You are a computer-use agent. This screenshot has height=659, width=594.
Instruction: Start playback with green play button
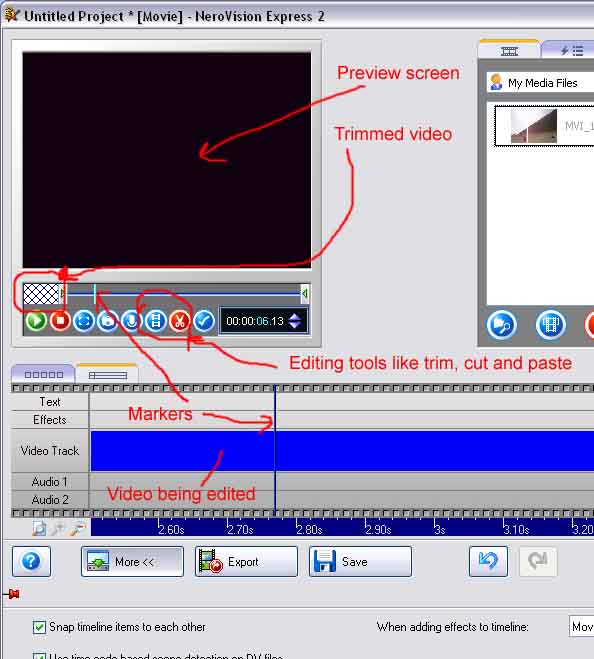point(36,322)
